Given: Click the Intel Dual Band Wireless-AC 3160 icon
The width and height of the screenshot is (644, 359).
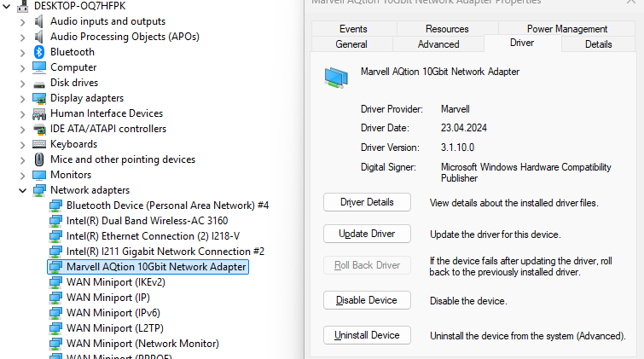Looking at the screenshot, I should click(x=55, y=221).
